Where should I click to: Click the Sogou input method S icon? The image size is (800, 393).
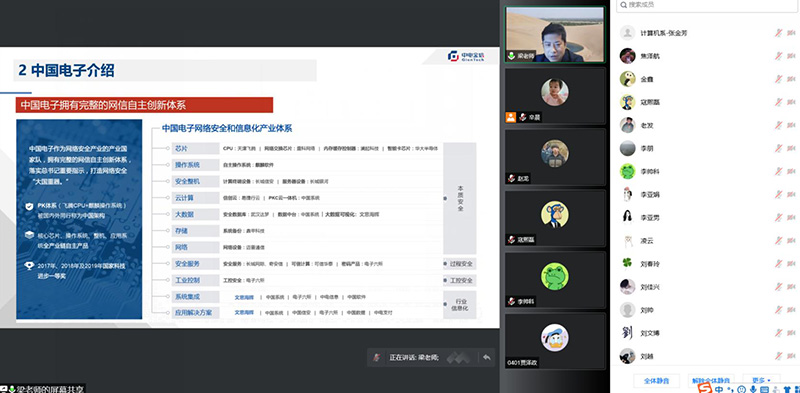705,388
